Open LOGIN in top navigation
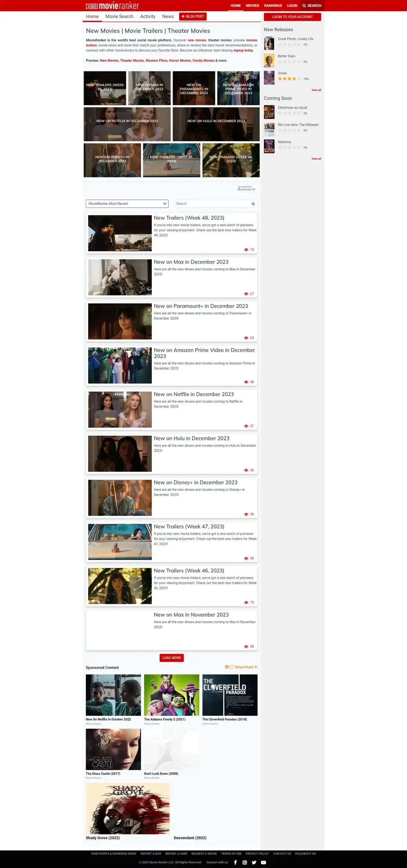This screenshot has width=407, height=868. point(292,5)
